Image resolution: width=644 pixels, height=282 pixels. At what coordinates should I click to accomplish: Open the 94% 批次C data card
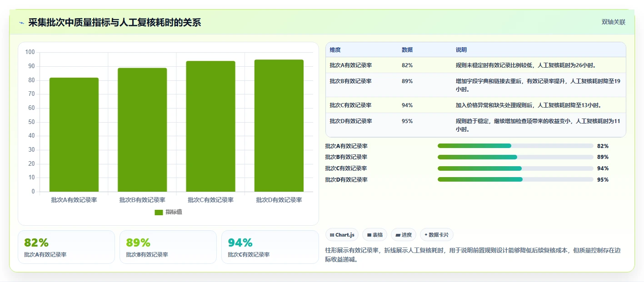tap(270, 247)
